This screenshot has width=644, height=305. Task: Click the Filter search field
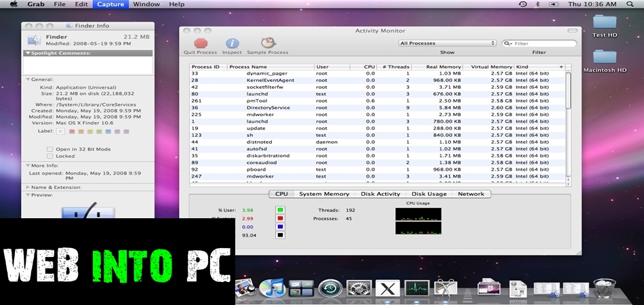click(x=540, y=43)
